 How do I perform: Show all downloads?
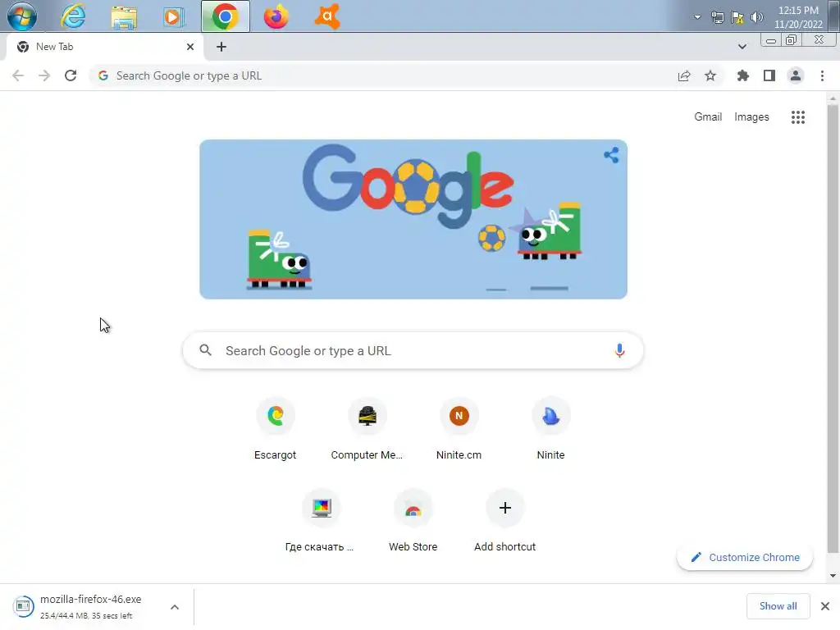[x=778, y=606]
